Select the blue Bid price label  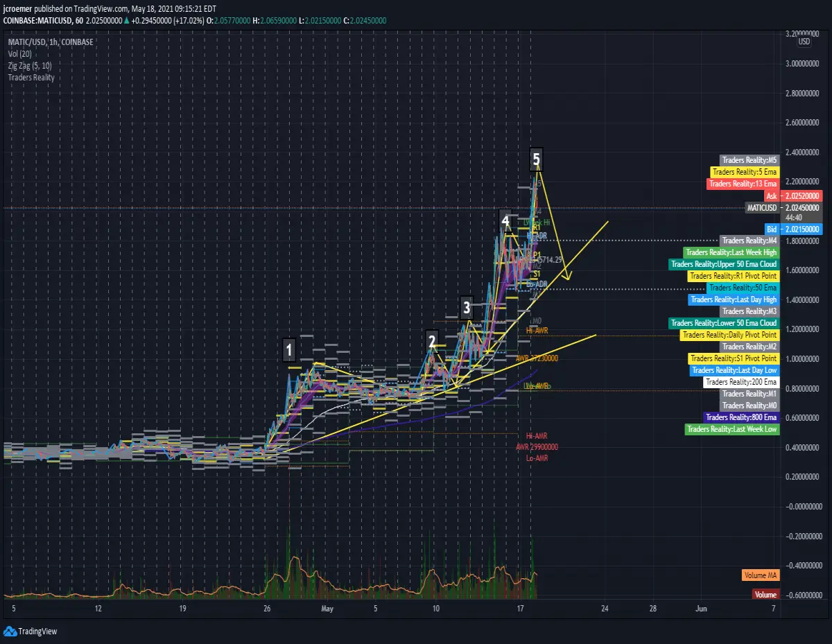pos(772,229)
